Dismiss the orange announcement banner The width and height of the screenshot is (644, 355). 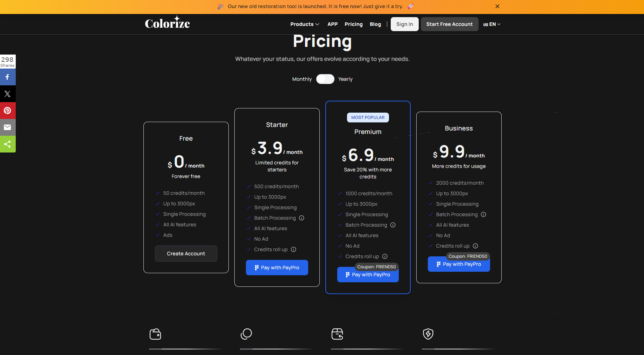tap(497, 6)
